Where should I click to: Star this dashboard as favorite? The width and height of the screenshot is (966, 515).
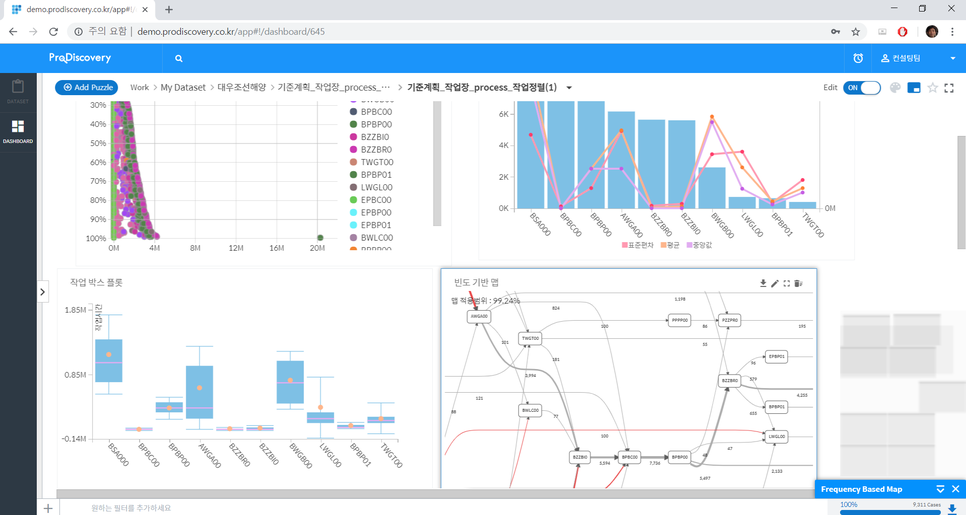(x=932, y=88)
